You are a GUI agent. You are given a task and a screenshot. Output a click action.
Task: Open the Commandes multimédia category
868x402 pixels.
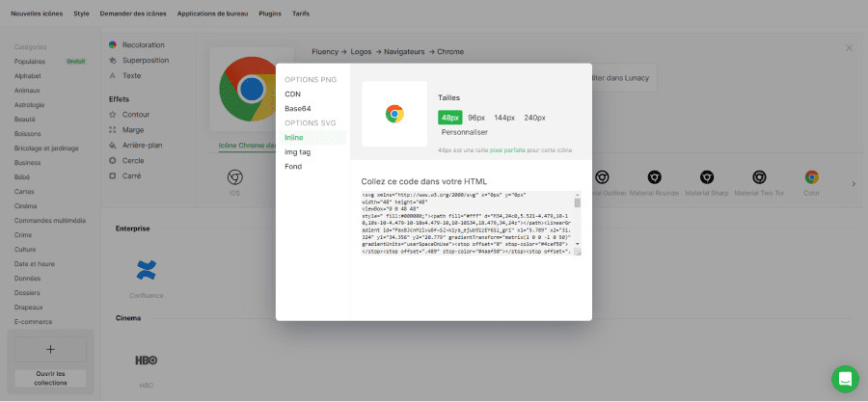pos(50,220)
